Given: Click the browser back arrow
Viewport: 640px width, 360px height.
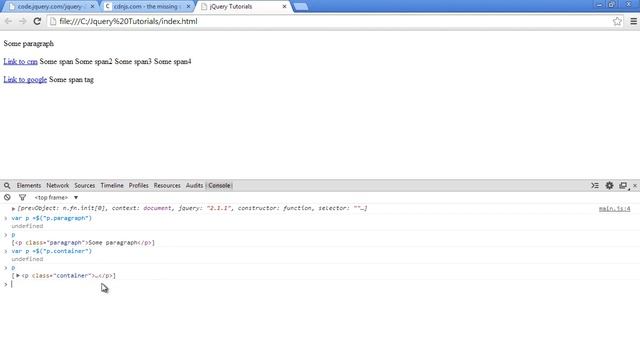Looking at the screenshot, I should [x=8, y=21].
